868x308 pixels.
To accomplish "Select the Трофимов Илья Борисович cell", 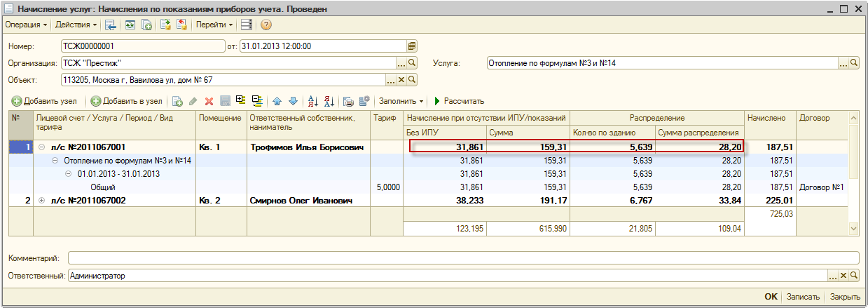I will pyautogui.click(x=308, y=147).
